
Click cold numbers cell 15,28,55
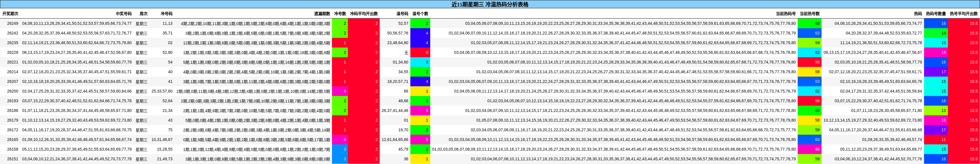[x=165, y=149]
